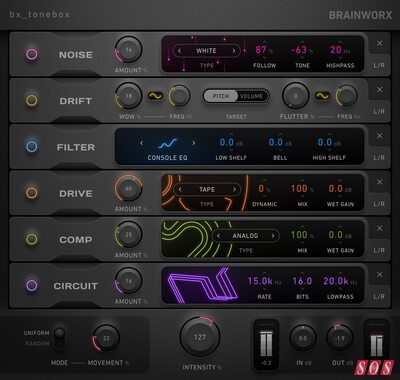Click the circuit BITS 16.0 value
Image resolution: width=400 pixels, height=380 pixels.
coord(302,281)
